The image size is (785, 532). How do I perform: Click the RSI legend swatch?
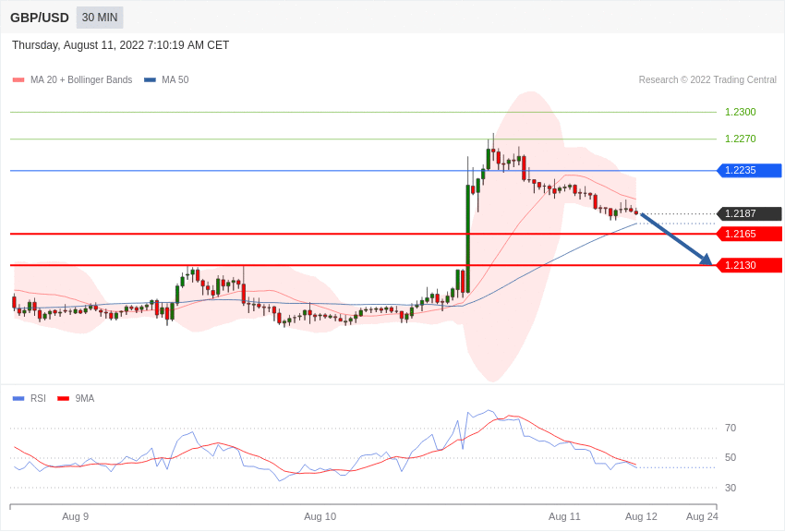coord(18,398)
